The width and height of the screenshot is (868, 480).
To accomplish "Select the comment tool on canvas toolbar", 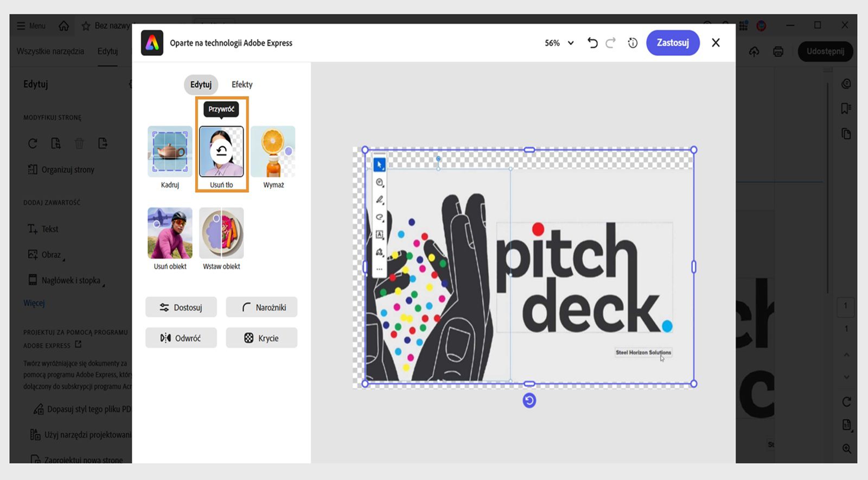I will tap(380, 182).
